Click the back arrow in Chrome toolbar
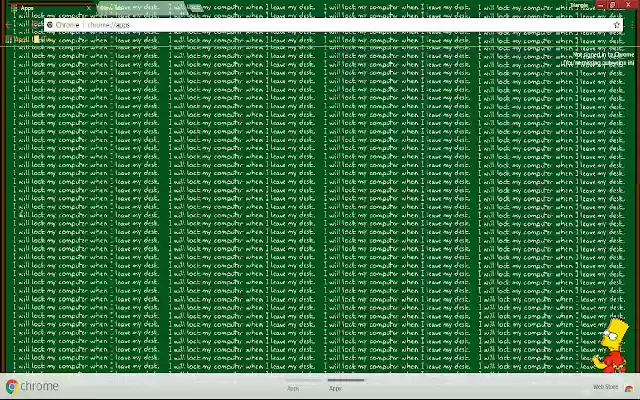 coord(8,25)
